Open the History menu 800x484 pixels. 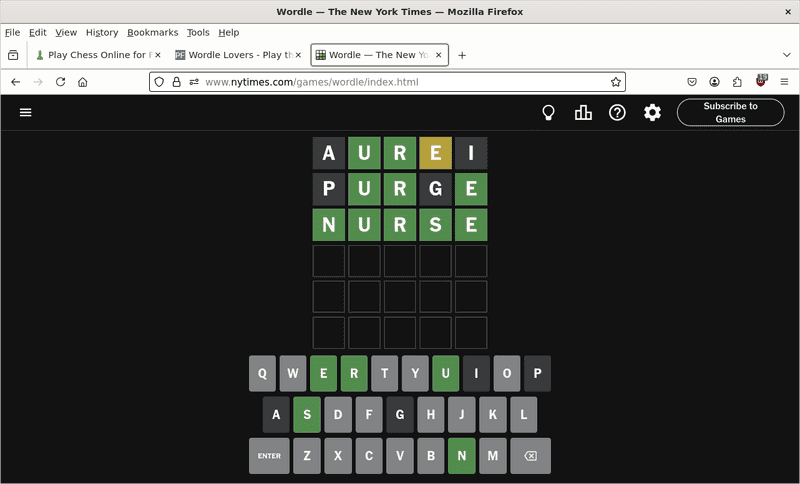pos(102,33)
